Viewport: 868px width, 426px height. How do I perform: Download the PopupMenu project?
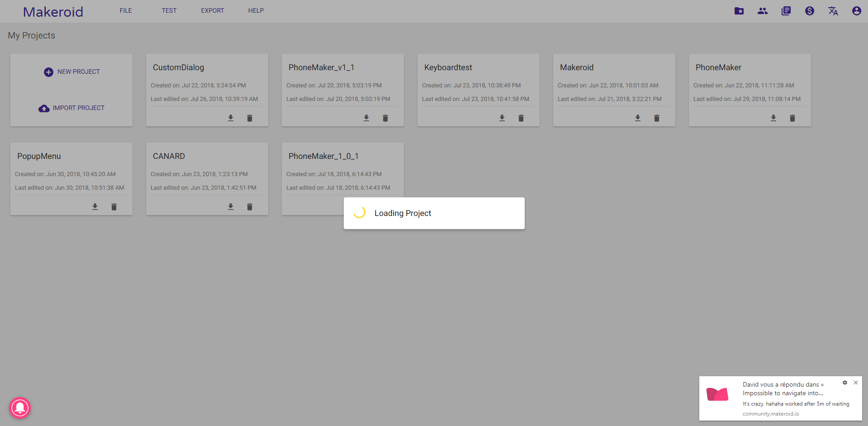tap(95, 207)
